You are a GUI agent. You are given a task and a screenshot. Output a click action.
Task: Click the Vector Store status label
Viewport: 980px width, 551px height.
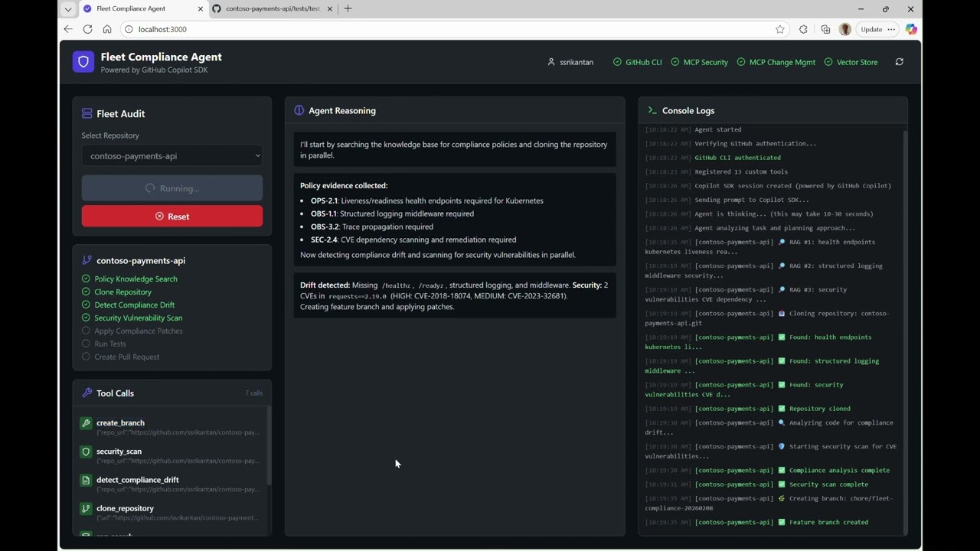[x=857, y=62]
